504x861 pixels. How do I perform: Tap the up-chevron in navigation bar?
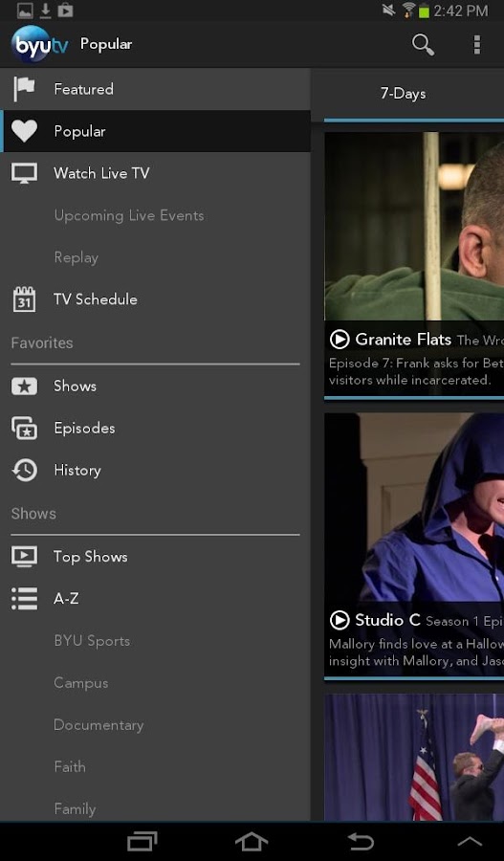470,841
